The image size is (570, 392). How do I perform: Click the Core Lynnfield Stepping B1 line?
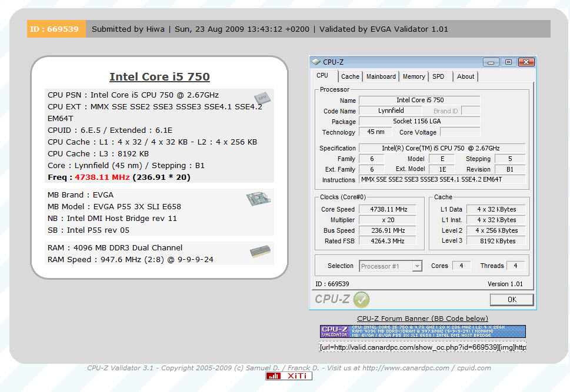(x=126, y=166)
